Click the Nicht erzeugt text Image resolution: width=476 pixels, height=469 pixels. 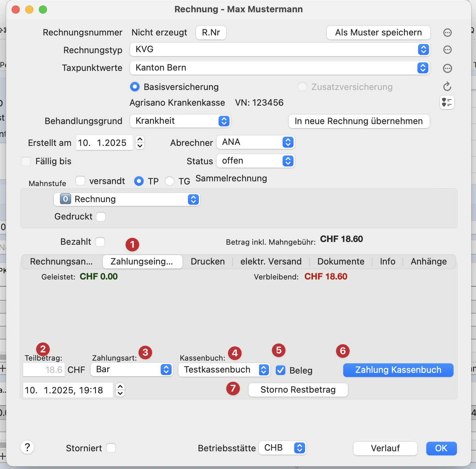click(x=159, y=33)
